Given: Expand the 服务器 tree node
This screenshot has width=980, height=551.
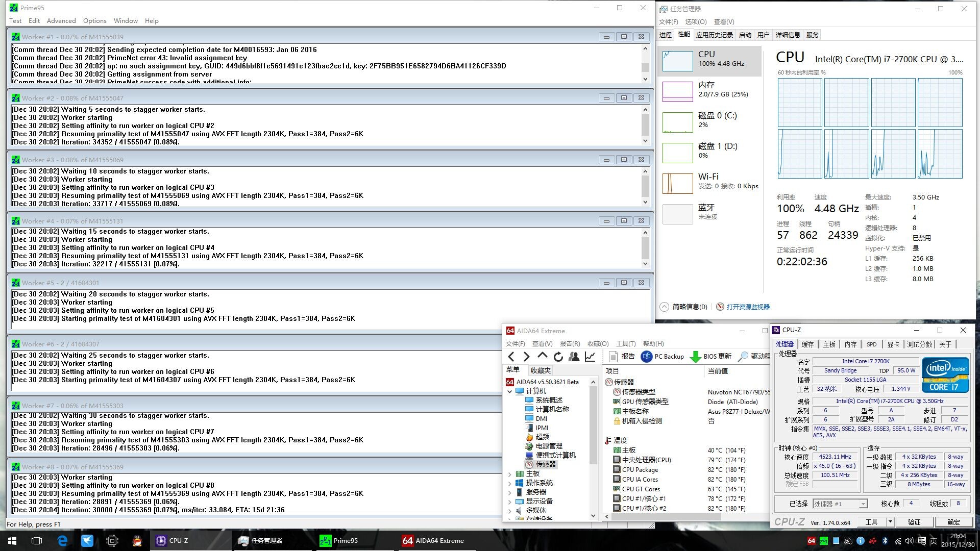Looking at the screenshot, I should (x=509, y=492).
